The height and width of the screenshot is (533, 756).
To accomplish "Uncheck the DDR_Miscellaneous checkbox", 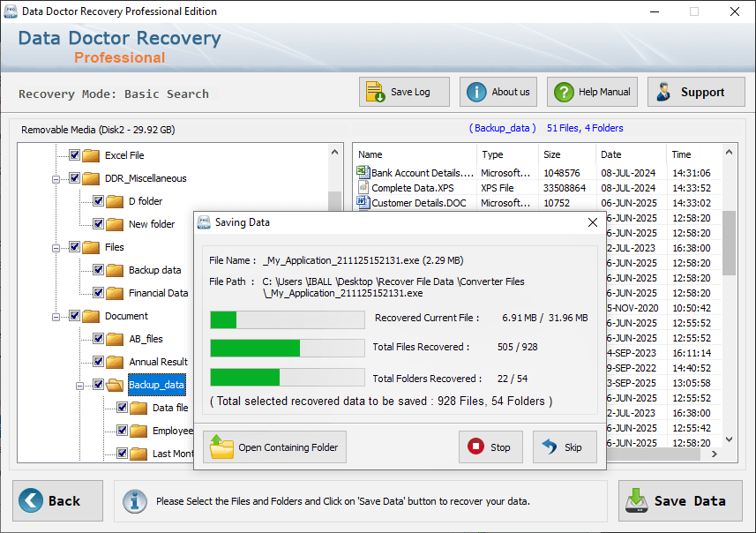I will point(74,178).
